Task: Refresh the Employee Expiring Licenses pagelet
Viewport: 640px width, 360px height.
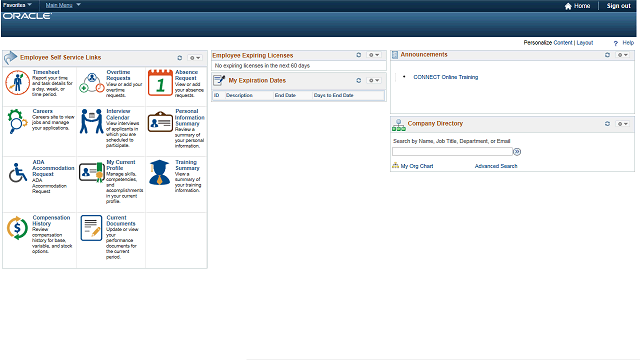Action: pos(359,55)
